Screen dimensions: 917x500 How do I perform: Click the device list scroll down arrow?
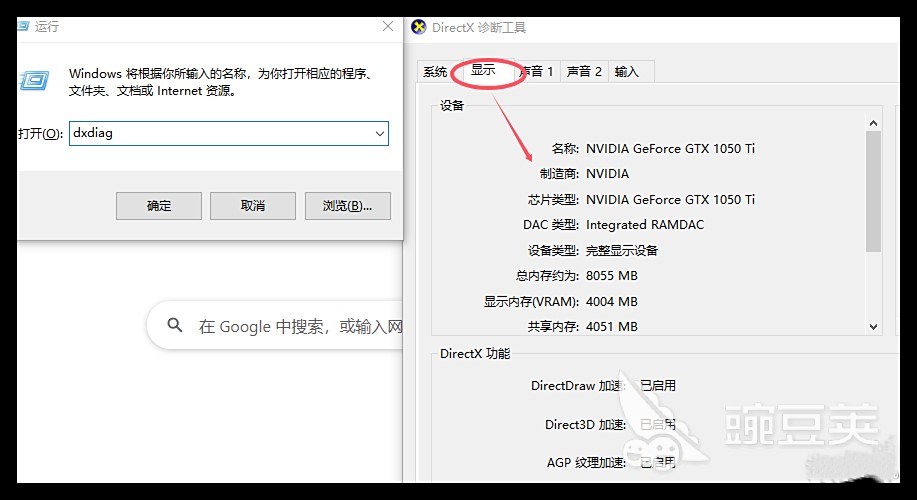coord(873,326)
